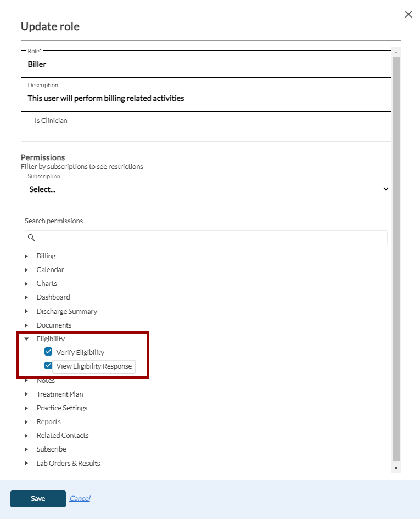
Task: Save the role changes
Action: point(38,499)
